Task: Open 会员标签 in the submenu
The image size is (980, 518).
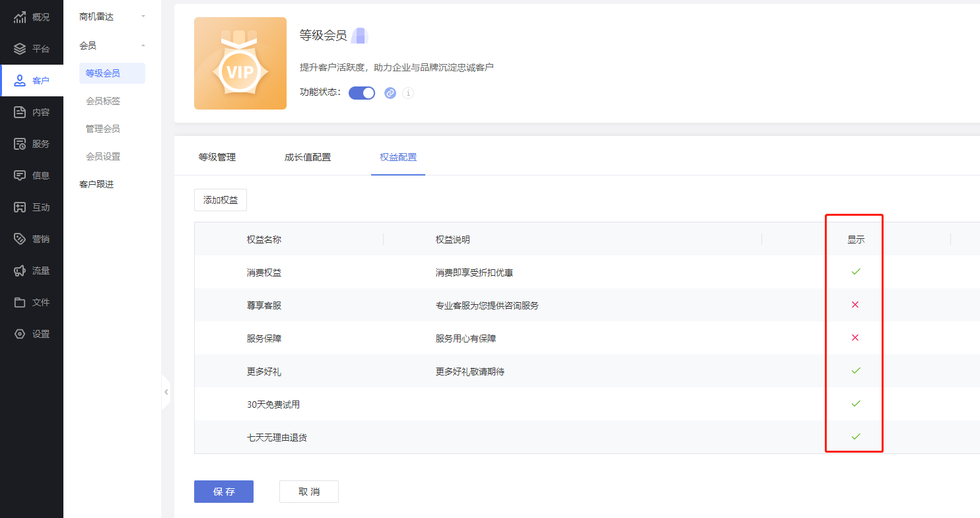Action: point(103,101)
